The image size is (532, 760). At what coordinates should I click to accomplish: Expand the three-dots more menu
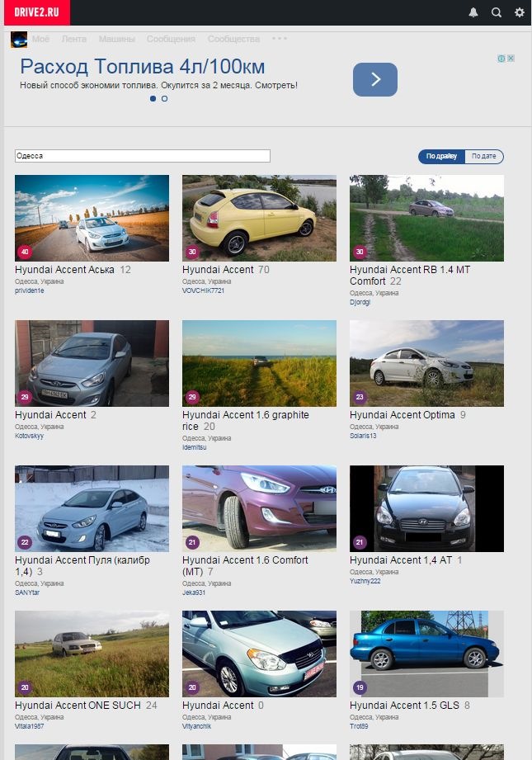[280, 38]
